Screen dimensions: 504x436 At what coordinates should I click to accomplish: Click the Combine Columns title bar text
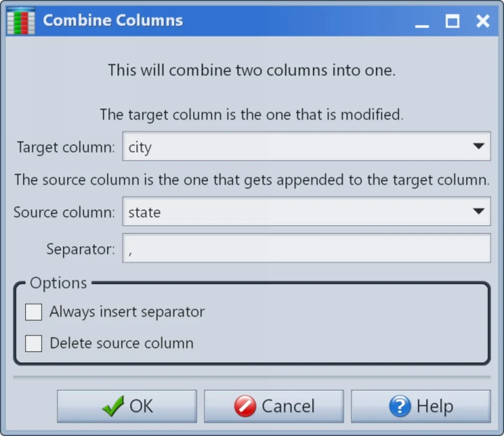[x=113, y=21]
